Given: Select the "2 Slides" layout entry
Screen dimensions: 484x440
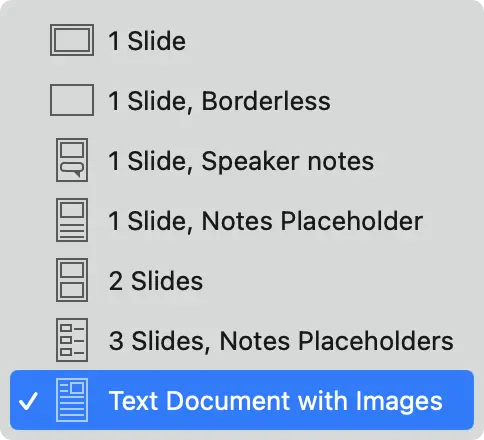Looking at the screenshot, I should (242, 280).
